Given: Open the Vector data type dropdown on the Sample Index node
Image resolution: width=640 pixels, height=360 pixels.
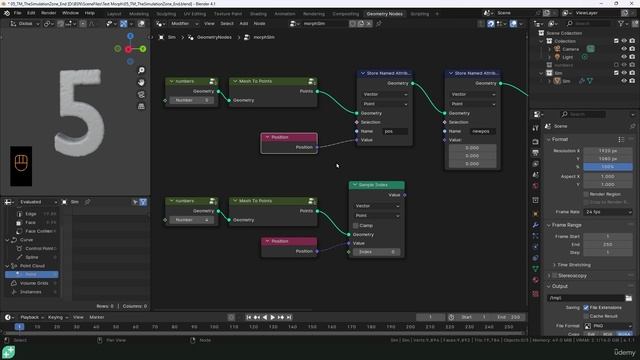Looking at the screenshot, I should tap(377, 206).
